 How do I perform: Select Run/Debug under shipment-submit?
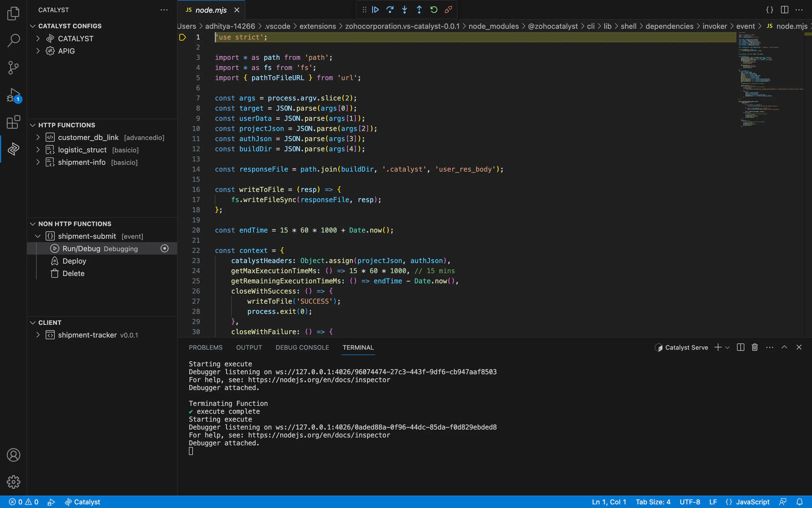(x=102, y=248)
